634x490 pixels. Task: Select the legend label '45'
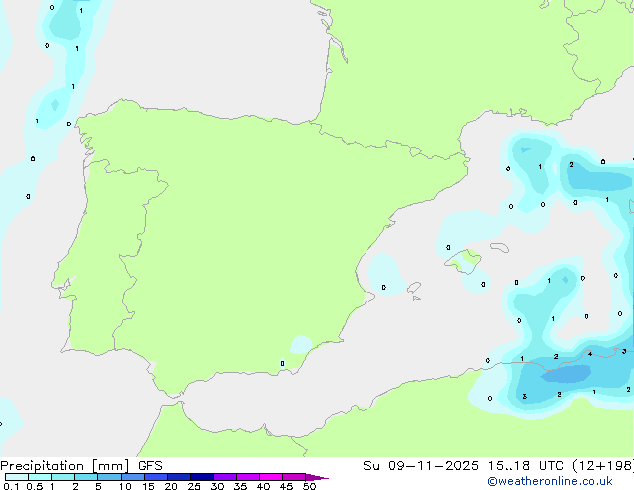point(286,486)
